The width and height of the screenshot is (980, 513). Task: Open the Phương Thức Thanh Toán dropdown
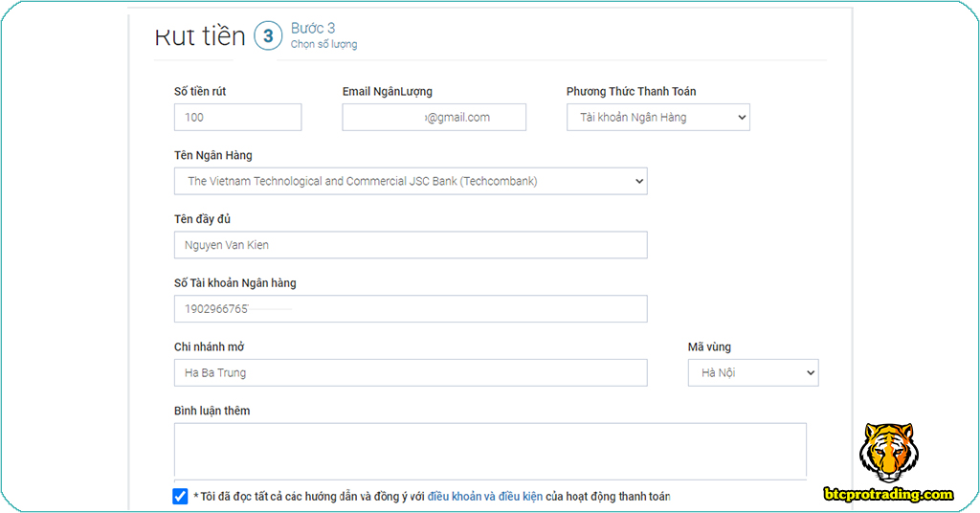click(657, 118)
